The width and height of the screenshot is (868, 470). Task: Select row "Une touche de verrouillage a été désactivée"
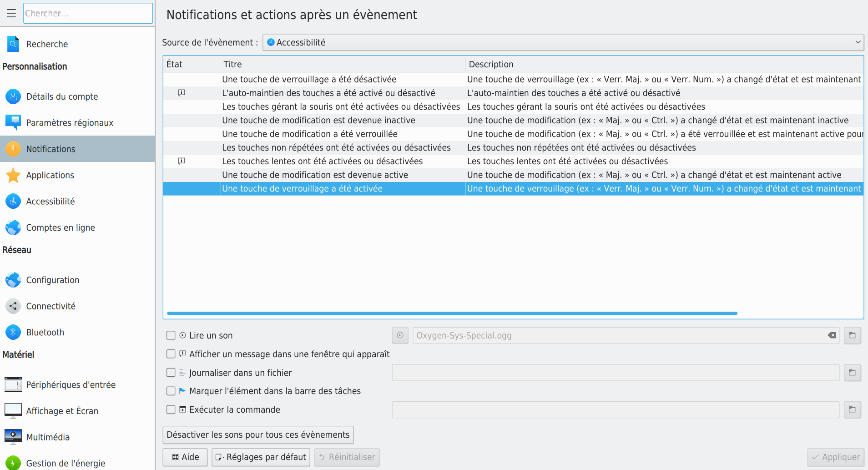point(513,79)
